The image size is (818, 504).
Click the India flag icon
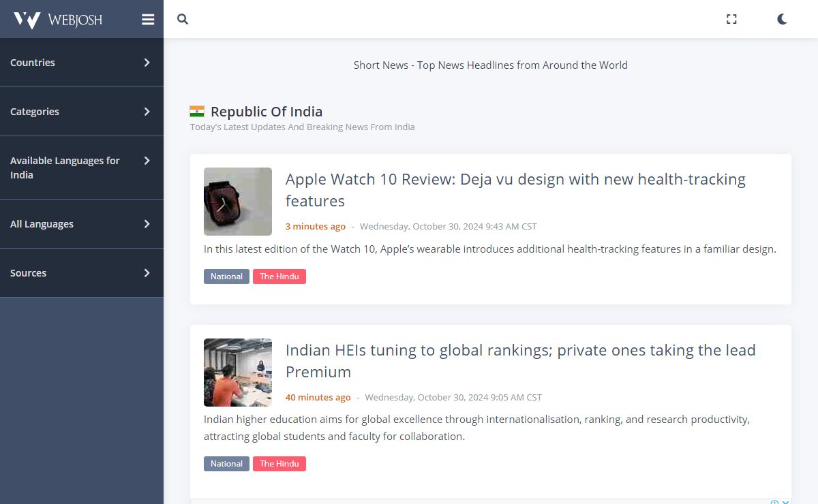[197, 111]
